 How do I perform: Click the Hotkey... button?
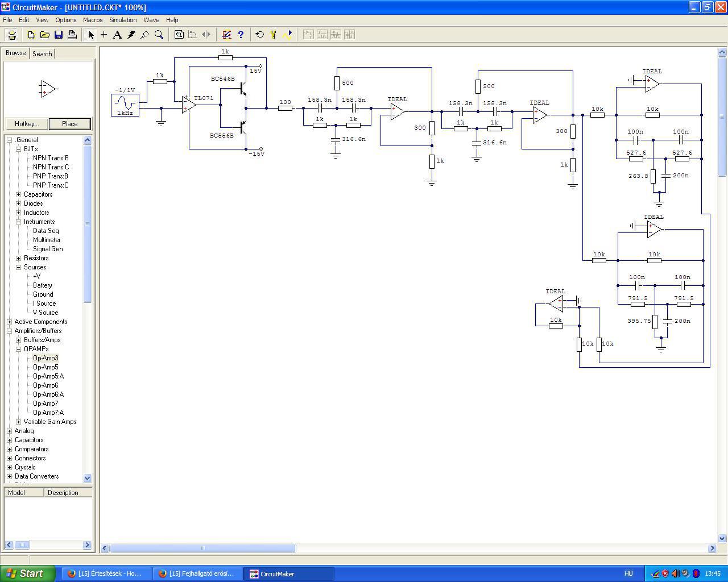click(27, 124)
